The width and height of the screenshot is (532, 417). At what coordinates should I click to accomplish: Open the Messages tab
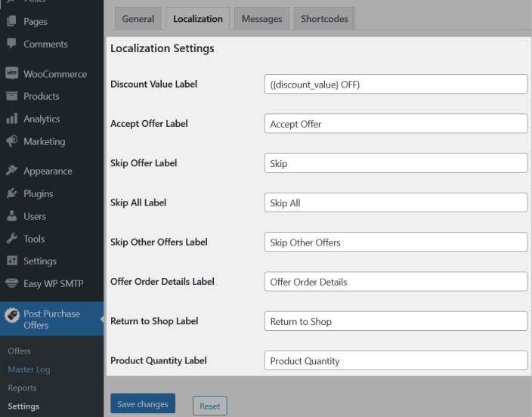[261, 19]
